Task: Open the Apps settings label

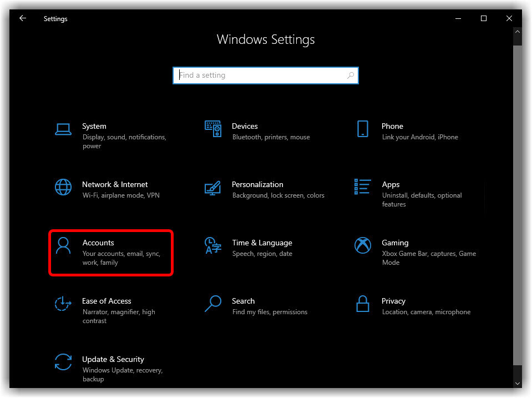Action: click(x=391, y=185)
